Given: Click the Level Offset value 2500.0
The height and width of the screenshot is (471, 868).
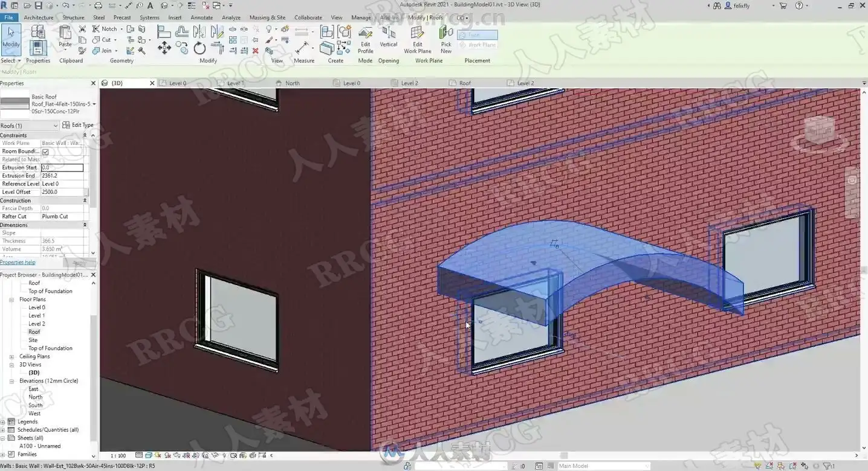Looking at the screenshot, I should point(62,192).
